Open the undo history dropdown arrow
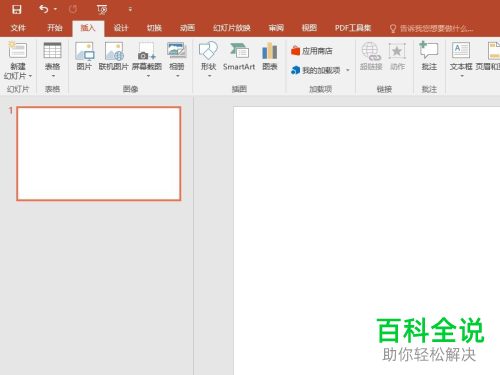The height and width of the screenshot is (375, 500). [55, 9]
